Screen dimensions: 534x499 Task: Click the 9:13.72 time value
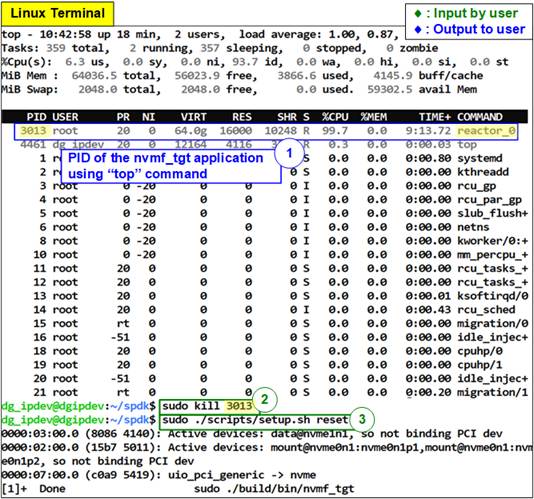point(428,131)
